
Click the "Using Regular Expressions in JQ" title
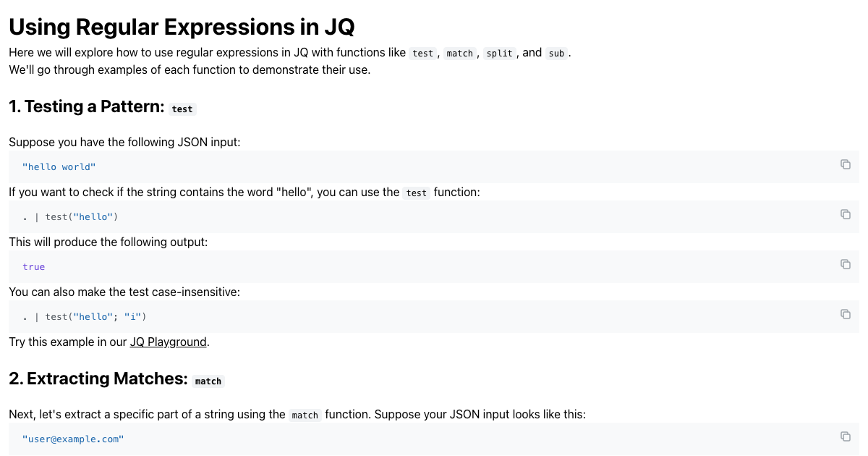click(182, 27)
